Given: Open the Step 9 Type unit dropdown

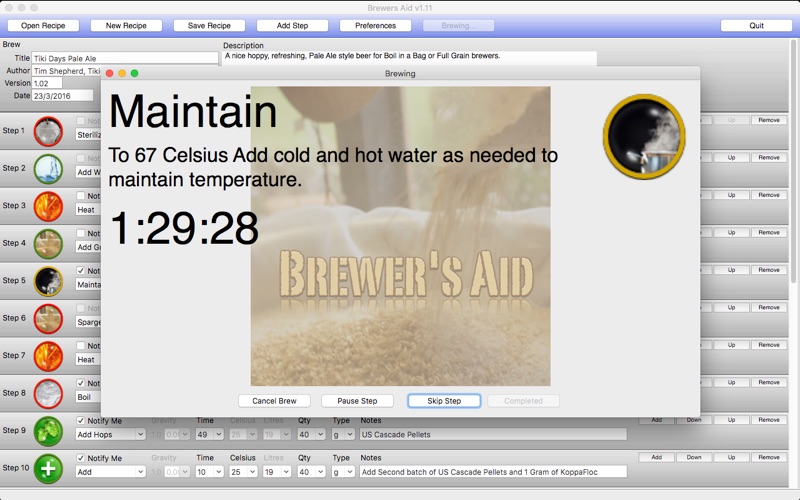Looking at the screenshot, I should (x=343, y=434).
